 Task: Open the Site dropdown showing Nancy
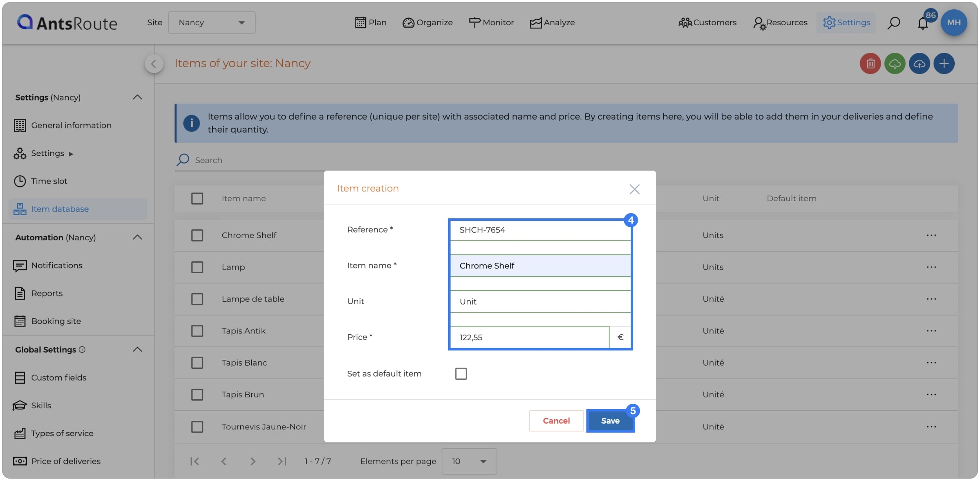pos(211,23)
